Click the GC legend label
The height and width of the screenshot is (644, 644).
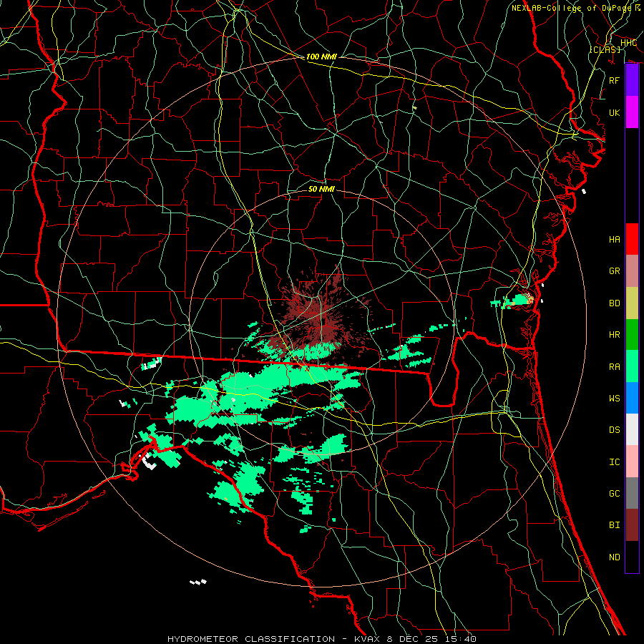click(x=614, y=494)
